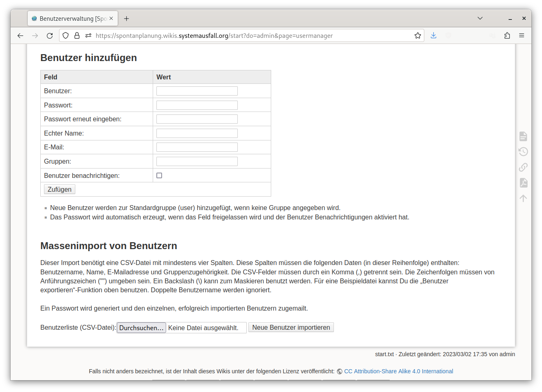Click the Benutzer input field
The image size is (542, 392).
coord(197,91)
